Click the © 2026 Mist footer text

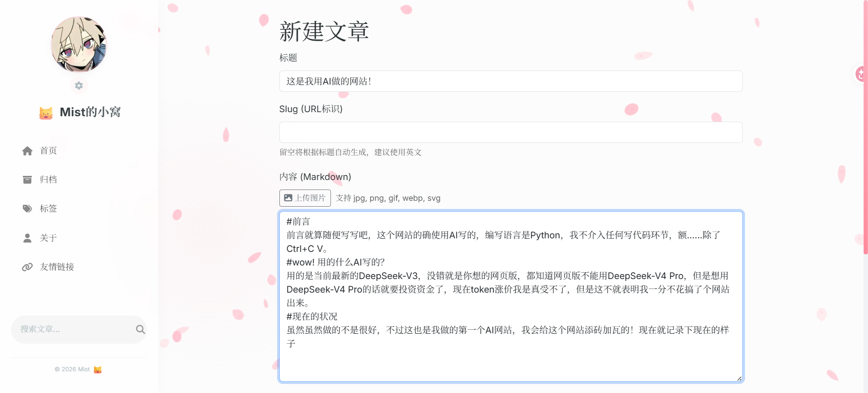[x=72, y=369]
